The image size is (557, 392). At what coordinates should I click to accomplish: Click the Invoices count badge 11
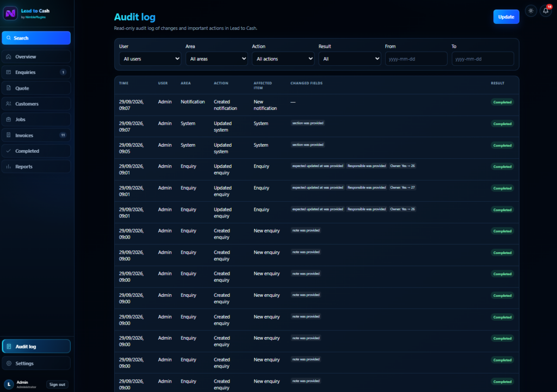tap(63, 135)
